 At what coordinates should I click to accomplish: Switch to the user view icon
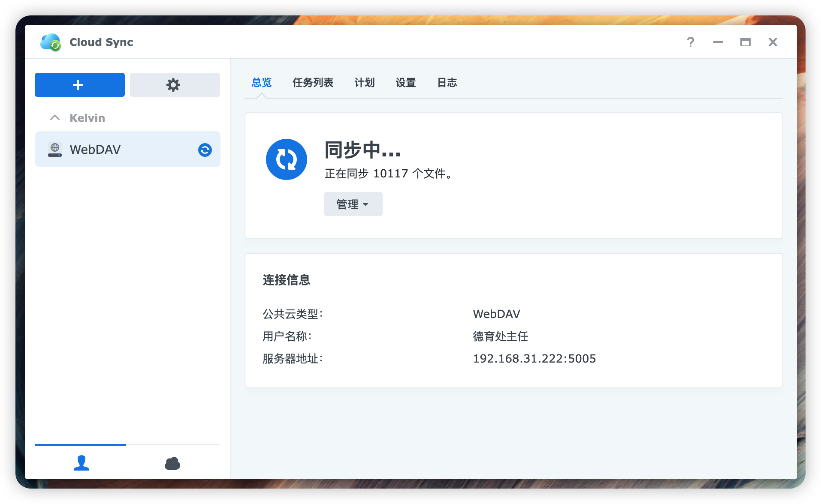(x=81, y=463)
